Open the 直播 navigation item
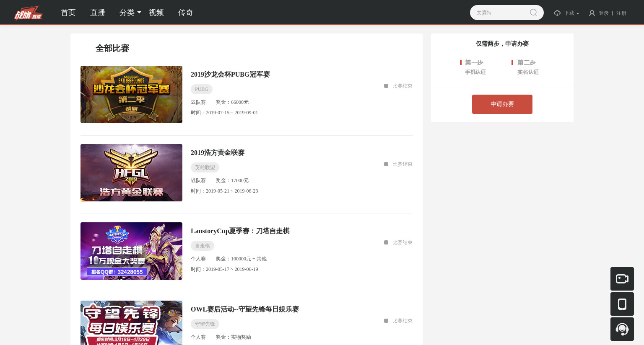This screenshot has width=644, height=345. (x=98, y=13)
